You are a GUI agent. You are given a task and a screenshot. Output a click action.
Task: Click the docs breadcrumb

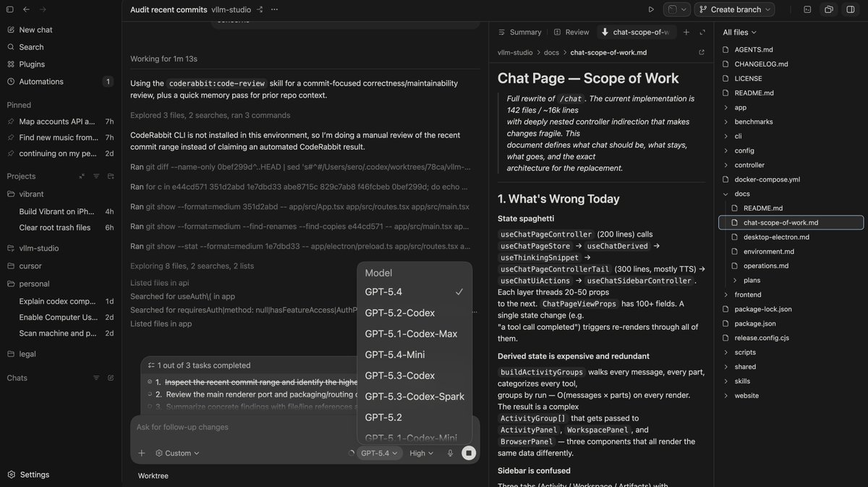pos(551,52)
